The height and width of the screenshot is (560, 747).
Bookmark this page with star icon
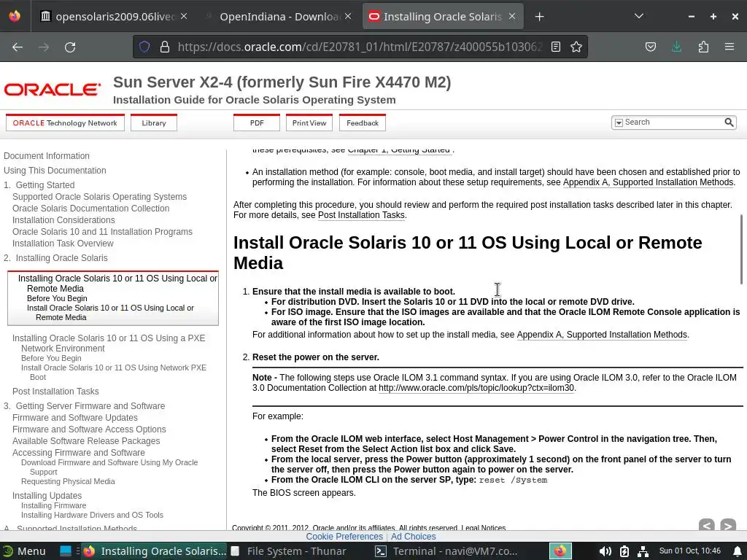point(576,47)
